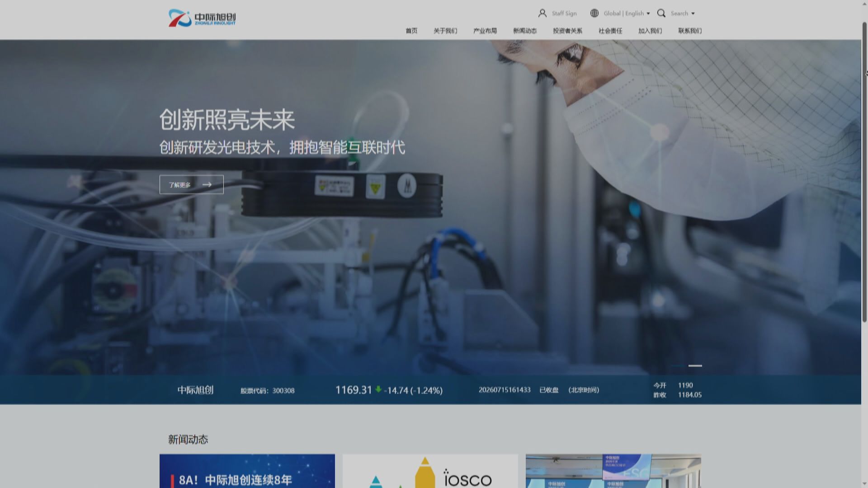Image resolution: width=868 pixels, height=488 pixels.
Task: Open the 关于我们 menu item
Action: [x=445, y=31]
